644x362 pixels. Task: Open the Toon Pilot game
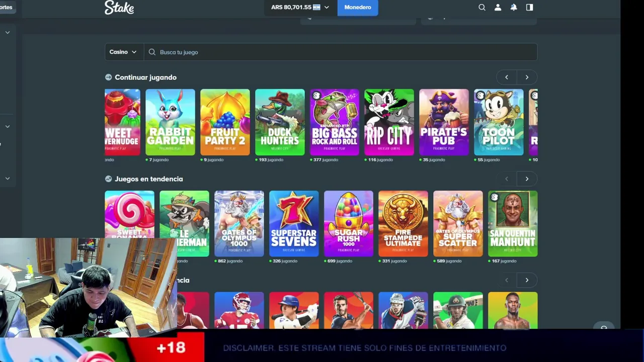499,122
